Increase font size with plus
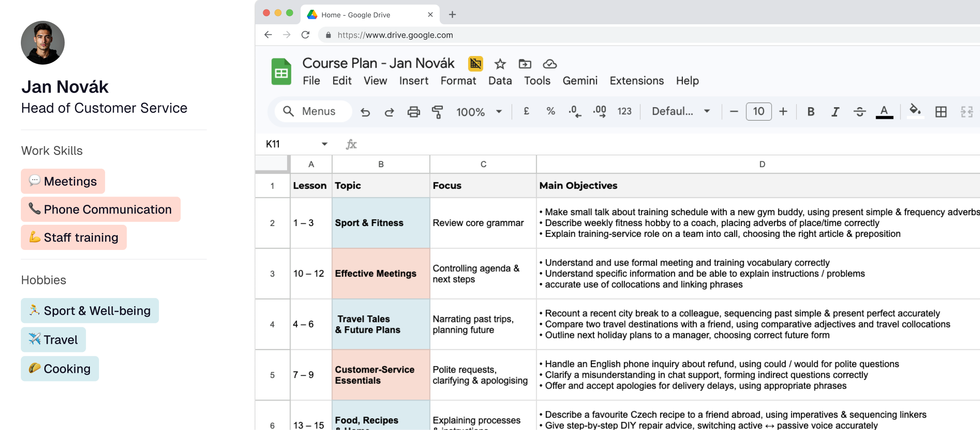The image size is (980, 430). 783,112
